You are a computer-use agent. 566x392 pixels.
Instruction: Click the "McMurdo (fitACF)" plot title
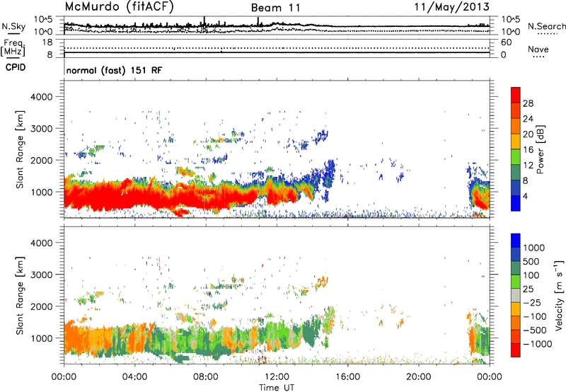click(120, 7)
